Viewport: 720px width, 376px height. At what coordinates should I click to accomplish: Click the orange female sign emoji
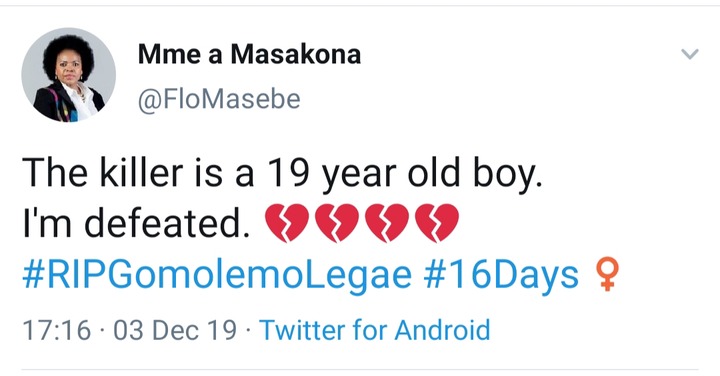click(607, 274)
